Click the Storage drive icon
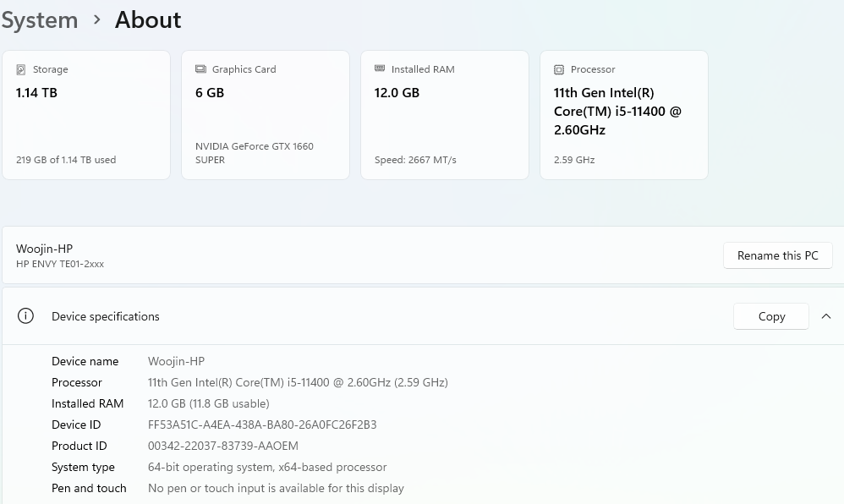The height and width of the screenshot is (504, 844). point(21,69)
